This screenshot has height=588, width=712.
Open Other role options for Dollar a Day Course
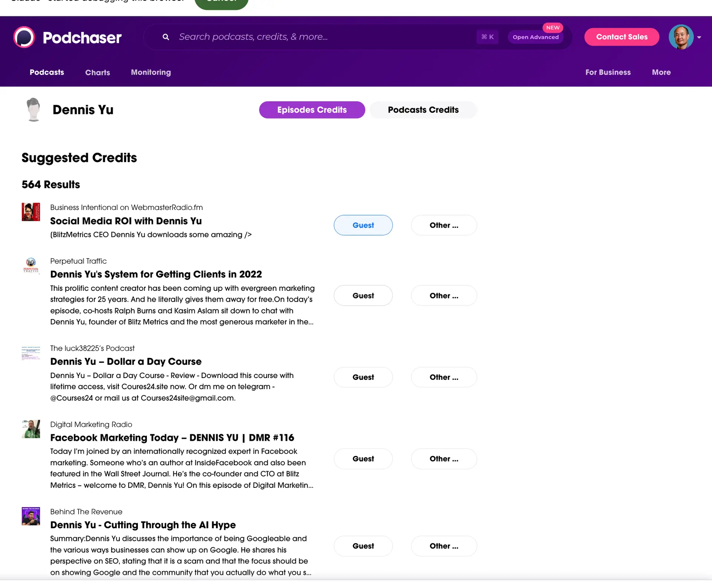point(444,377)
